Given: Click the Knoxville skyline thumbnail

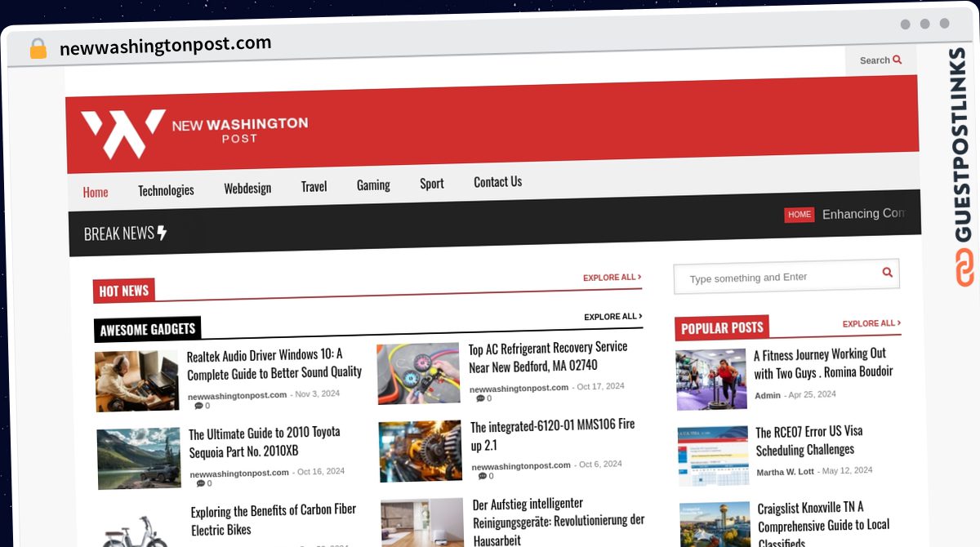Looking at the screenshot, I should pos(715,525).
